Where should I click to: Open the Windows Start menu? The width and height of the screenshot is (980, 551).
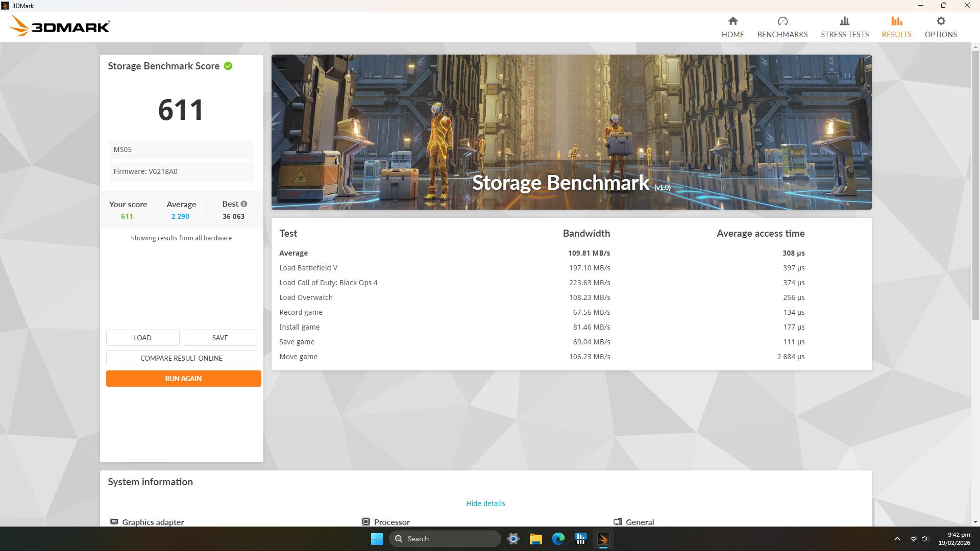(377, 539)
